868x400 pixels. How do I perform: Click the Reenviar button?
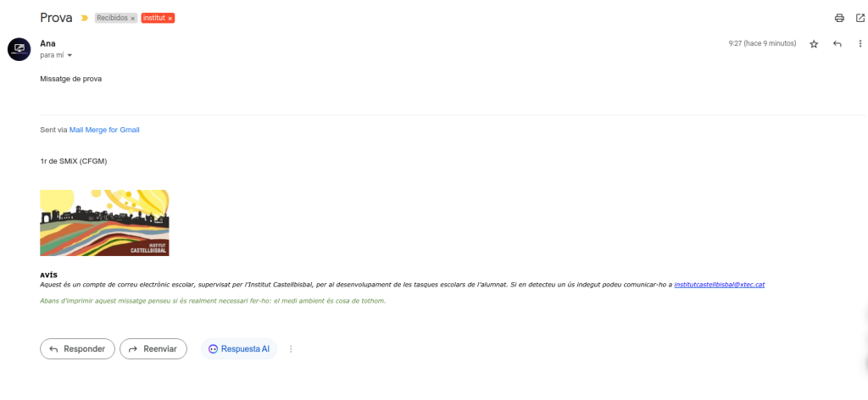click(153, 349)
